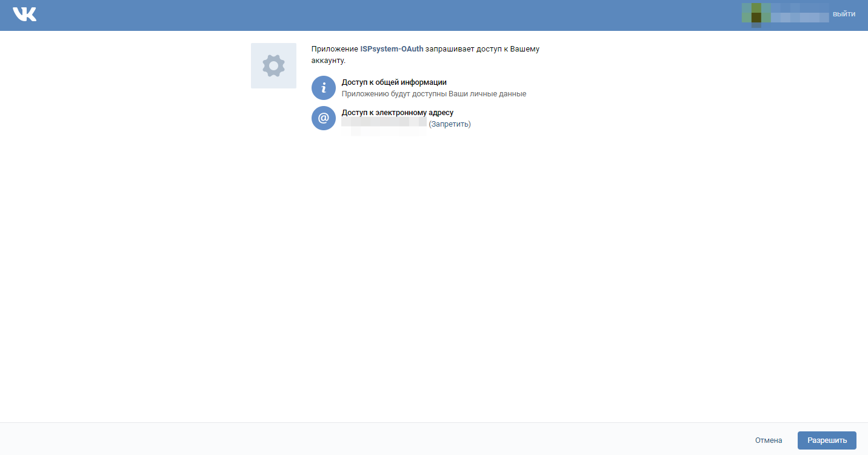Select the 'Доступ к электронному адресу' heading
Screen dimensions: 868x455
point(398,113)
